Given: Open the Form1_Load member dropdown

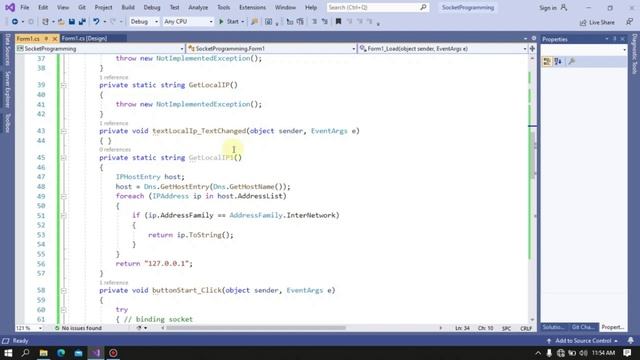Looking at the screenshot, I should coord(524,49).
